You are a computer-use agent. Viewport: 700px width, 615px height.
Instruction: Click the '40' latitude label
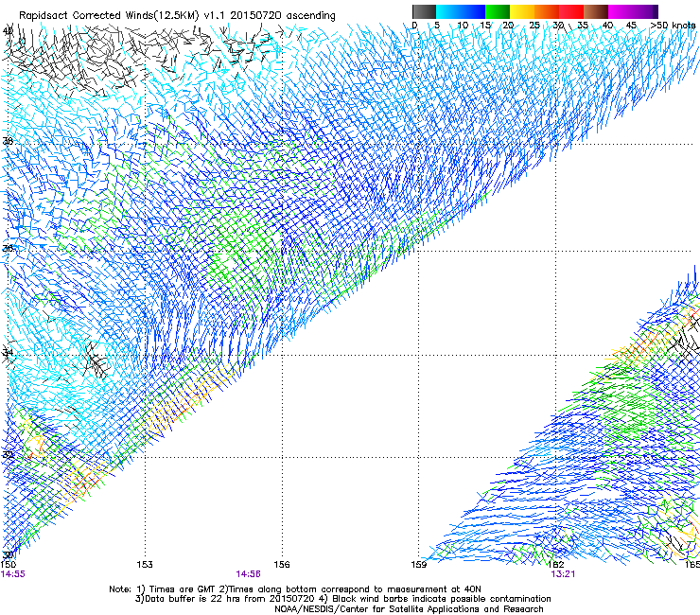pyautogui.click(x=8, y=31)
